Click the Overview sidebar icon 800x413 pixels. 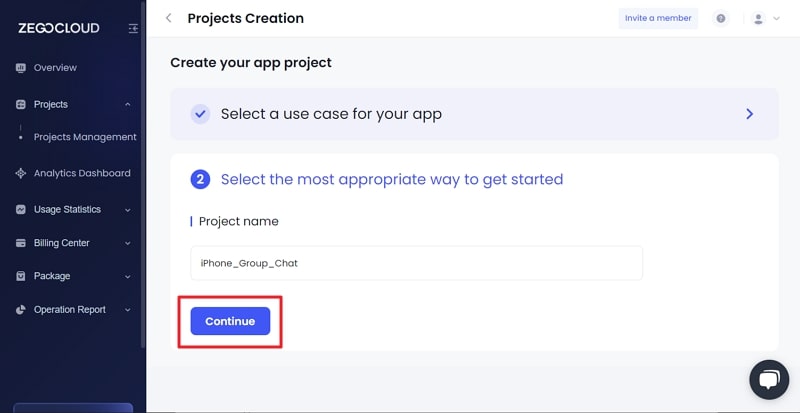click(21, 67)
